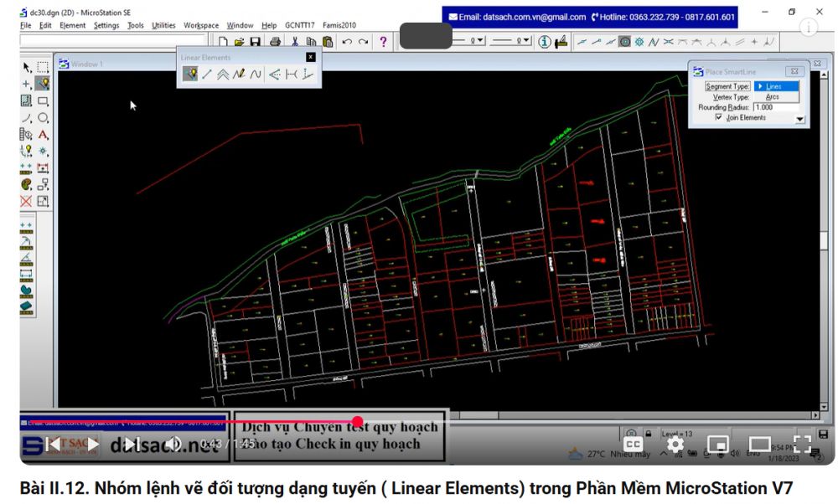
Task: Open the video settings gear menu
Action: [x=675, y=444]
